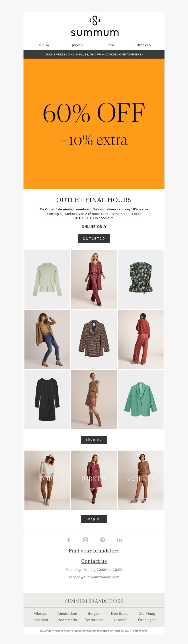This screenshot has width=188, height=644.
Task: Go to Jurken in the navigation
Action: tap(77, 45)
